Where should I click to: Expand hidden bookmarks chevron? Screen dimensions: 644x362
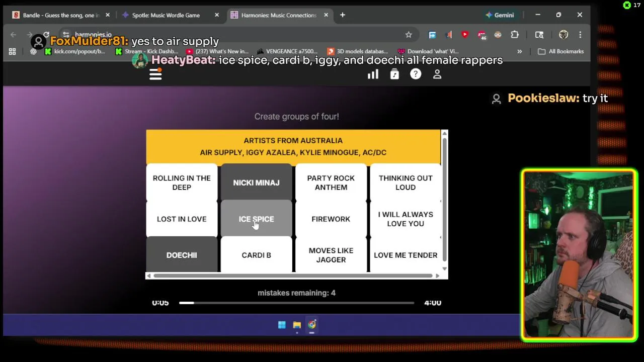point(520,51)
